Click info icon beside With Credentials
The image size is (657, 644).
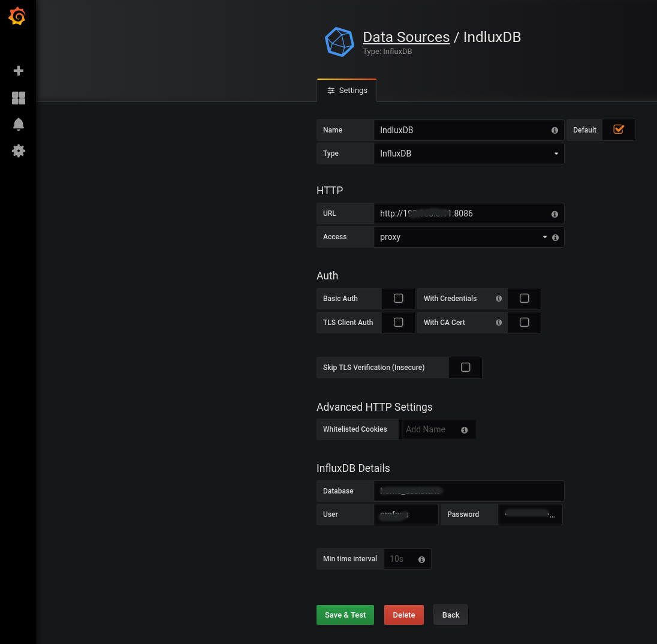point(498,299)
